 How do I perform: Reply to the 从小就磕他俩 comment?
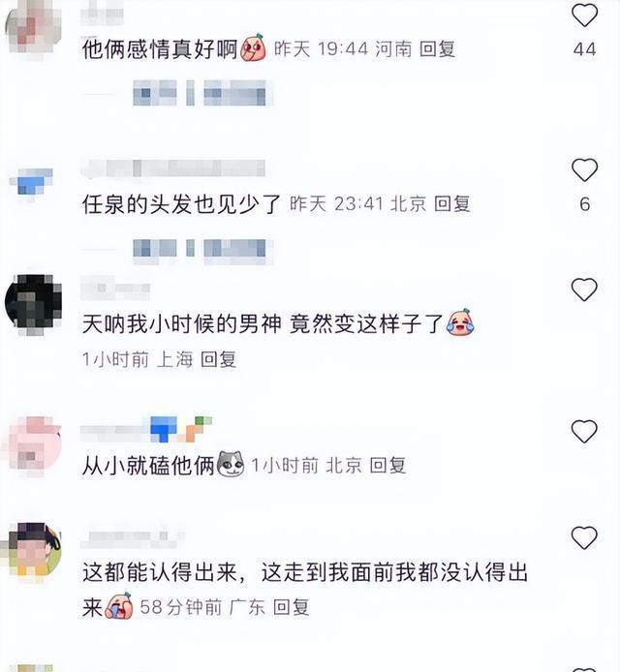click(387, 465)
